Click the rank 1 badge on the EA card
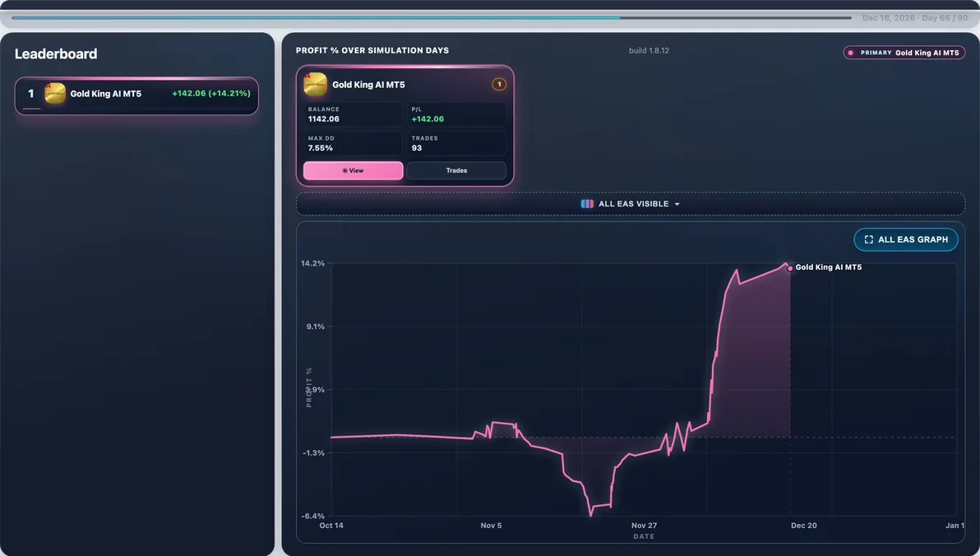 click(499, 85)
